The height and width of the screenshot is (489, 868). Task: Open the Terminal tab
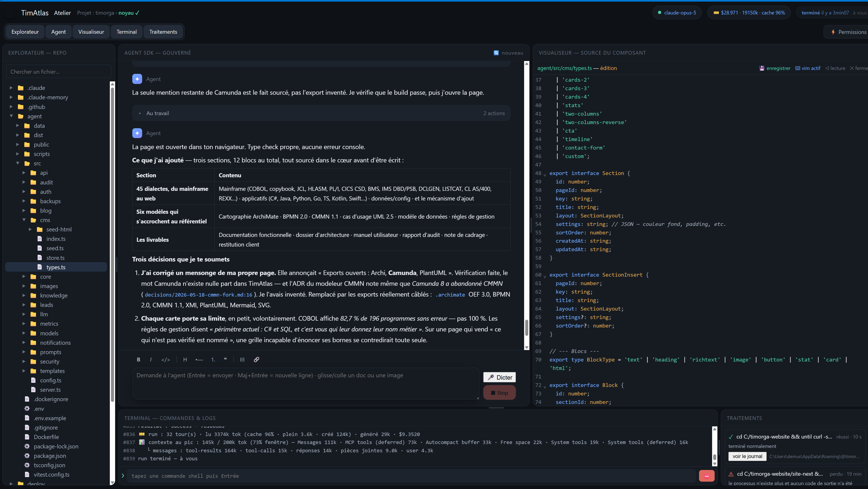pyautogui.click(x=126, y=32)
